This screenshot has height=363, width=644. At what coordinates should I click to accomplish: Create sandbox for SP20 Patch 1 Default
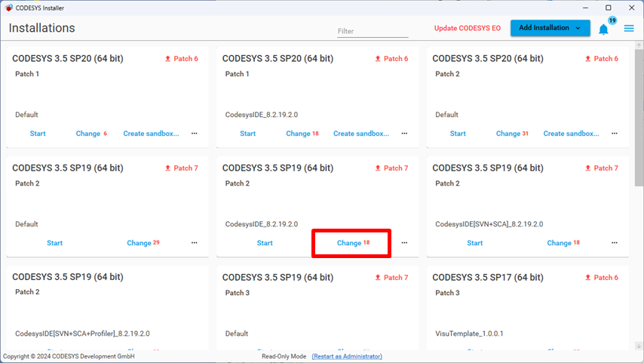(151, 133)
